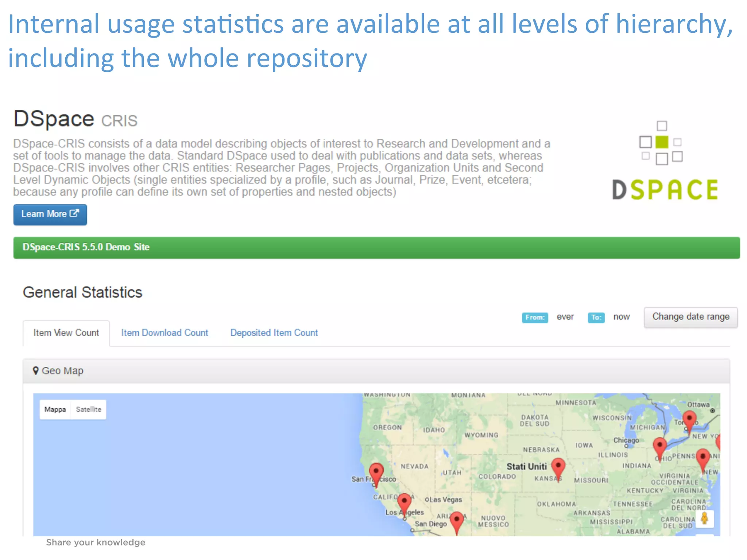The image size is (747, 560).
Task: Click the Kansas map pin
Action: [558, 470]
